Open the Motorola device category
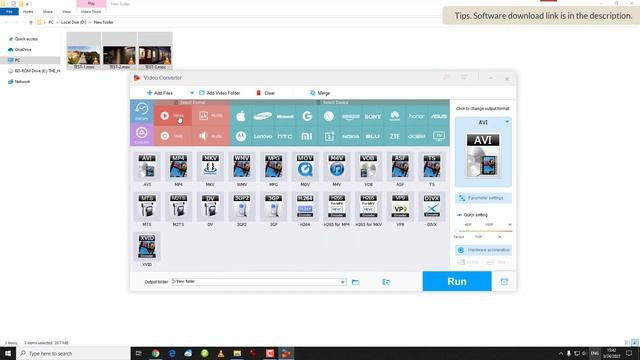 click(241, 136)
